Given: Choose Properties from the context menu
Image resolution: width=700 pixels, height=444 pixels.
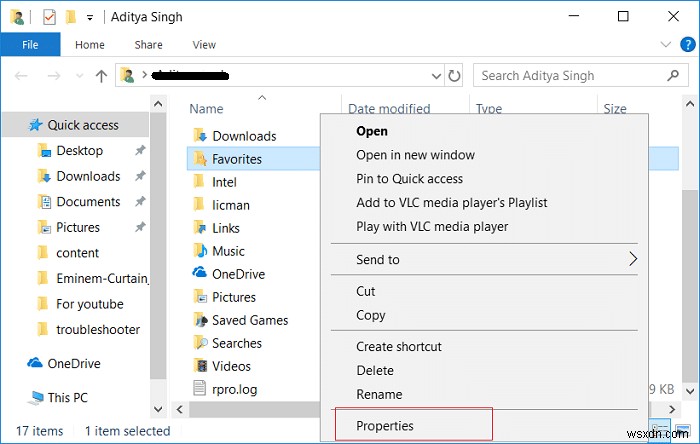Looking at the screenshot, I should point(385,426).
